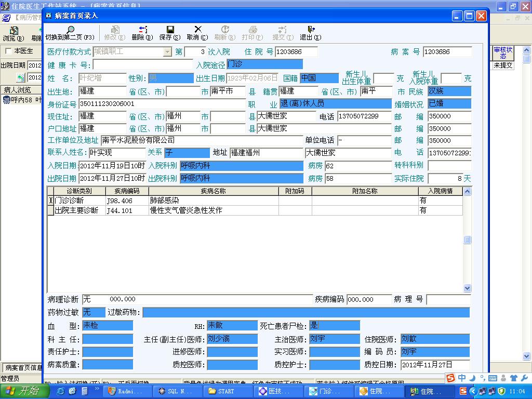Image resolution: width=532 pixels, height=399 pixels.
Task: Open the 国籍 field showing 中国
Action: (320, 78)
